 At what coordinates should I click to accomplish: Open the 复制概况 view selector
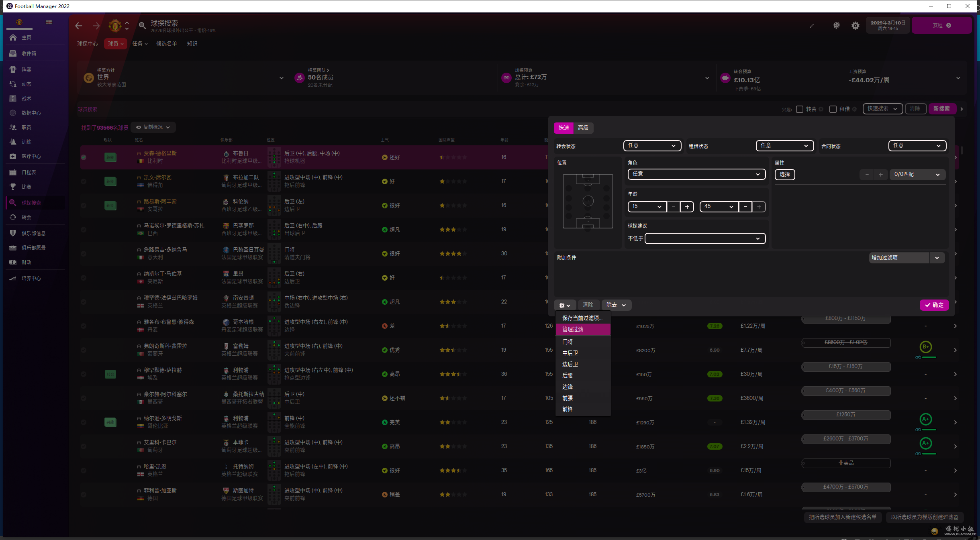tap(153, 127)
